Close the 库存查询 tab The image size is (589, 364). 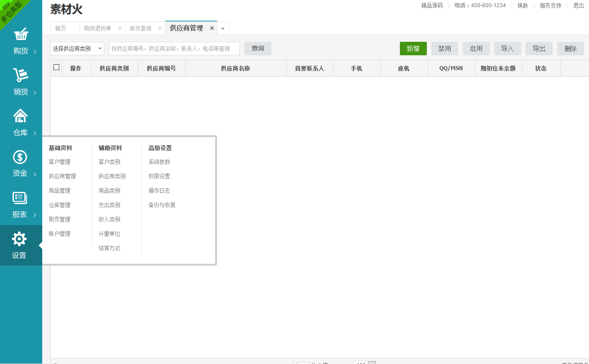coord(160,28)
